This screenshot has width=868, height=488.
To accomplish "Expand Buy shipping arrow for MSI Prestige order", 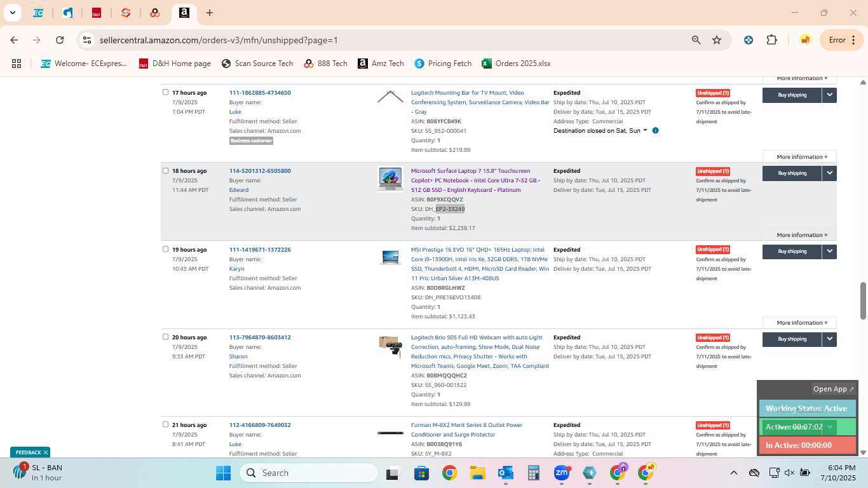I will click(829, 252).
